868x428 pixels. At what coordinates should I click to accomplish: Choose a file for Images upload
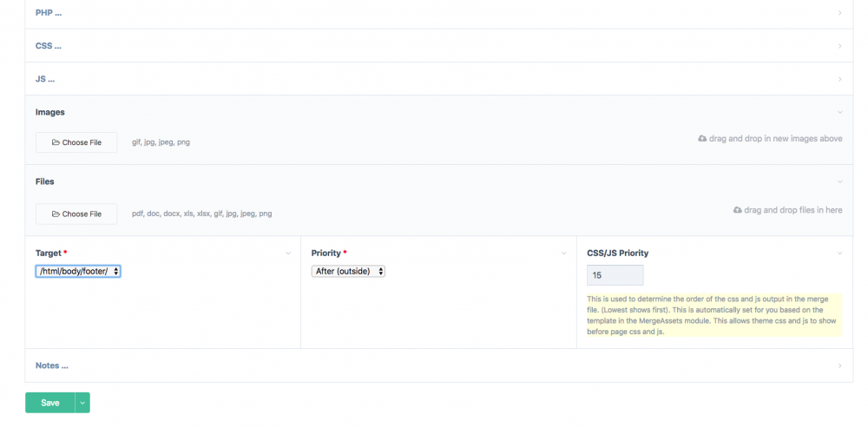pyautogui.click(x=76, y=142)
